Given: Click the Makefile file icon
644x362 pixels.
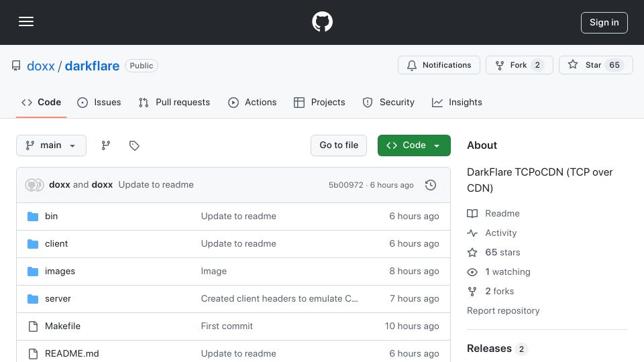Looking at the screenshot, I should tap(33, 326).
